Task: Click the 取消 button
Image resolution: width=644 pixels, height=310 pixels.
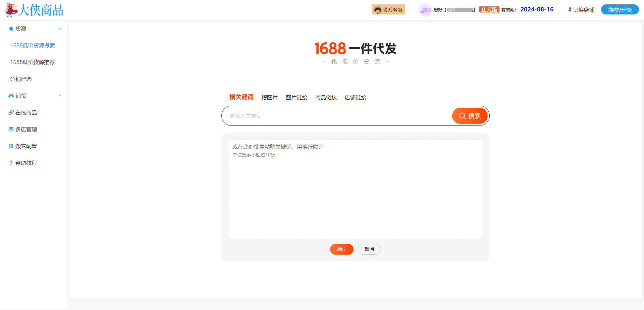Action: pos(369,249)
